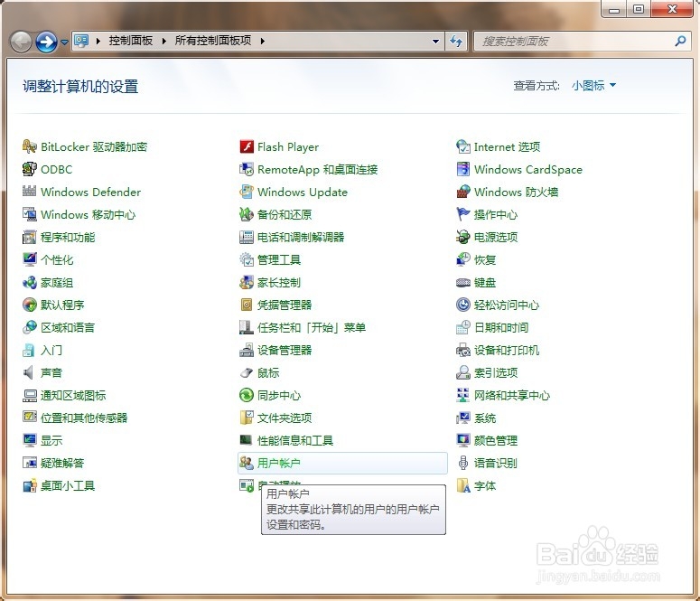700x601 pixels.
Task: Open the 恢复 link
Action: 485,259
